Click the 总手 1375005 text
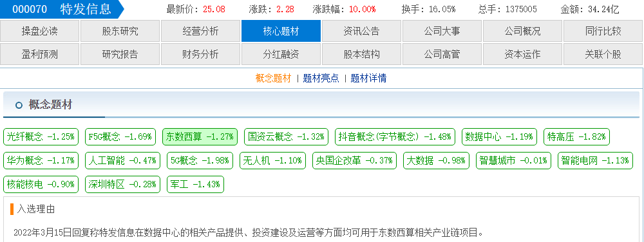The height and width of the screenshot is (242, 644). click(507, 9)
